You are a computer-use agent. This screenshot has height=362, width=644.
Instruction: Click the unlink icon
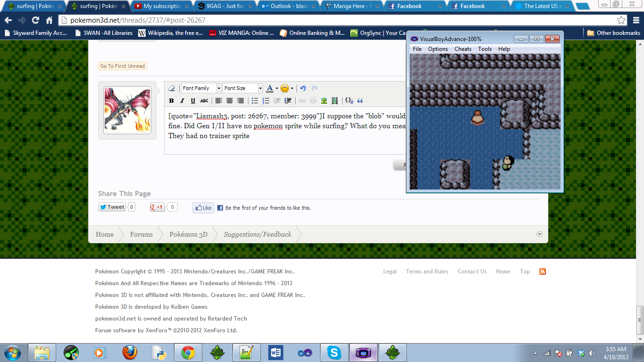(x=313, y=100)
